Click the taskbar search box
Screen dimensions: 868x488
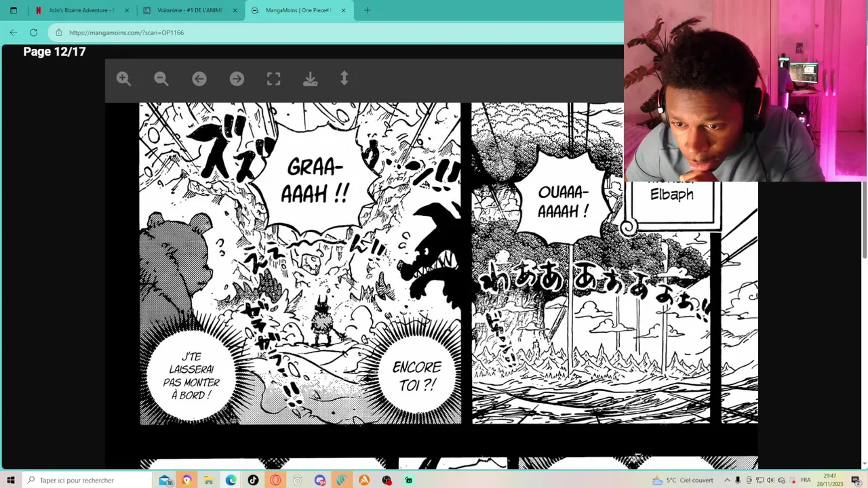point(88,480)
